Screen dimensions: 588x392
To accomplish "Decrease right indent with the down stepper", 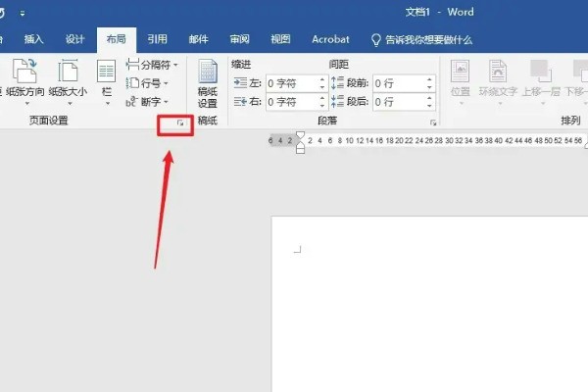I will [322, 106].
